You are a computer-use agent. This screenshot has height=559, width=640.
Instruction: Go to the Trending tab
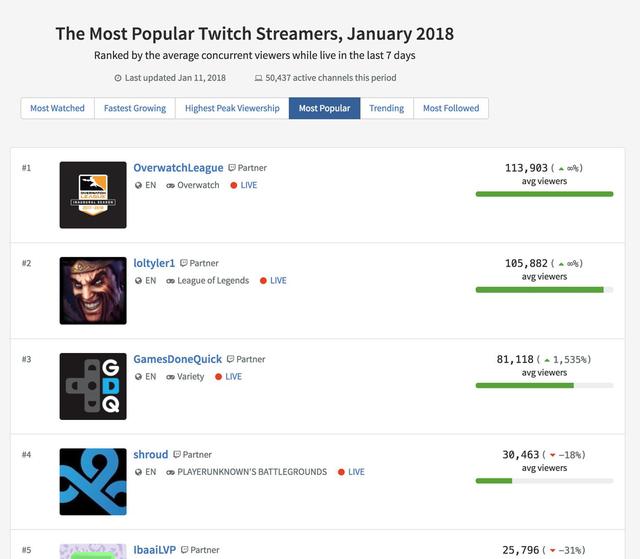pos(387,108)
